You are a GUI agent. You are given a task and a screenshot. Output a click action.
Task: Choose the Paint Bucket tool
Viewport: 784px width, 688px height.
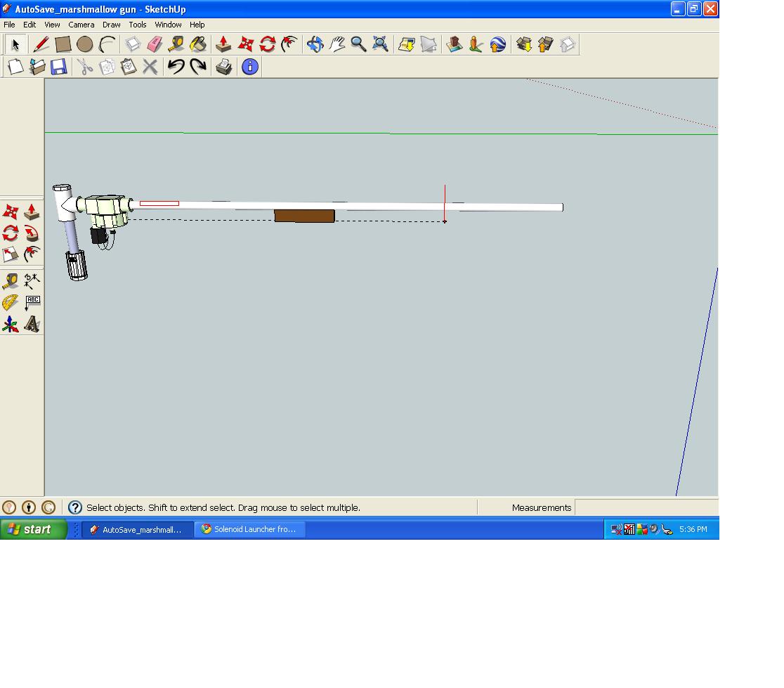click(199, 45)
